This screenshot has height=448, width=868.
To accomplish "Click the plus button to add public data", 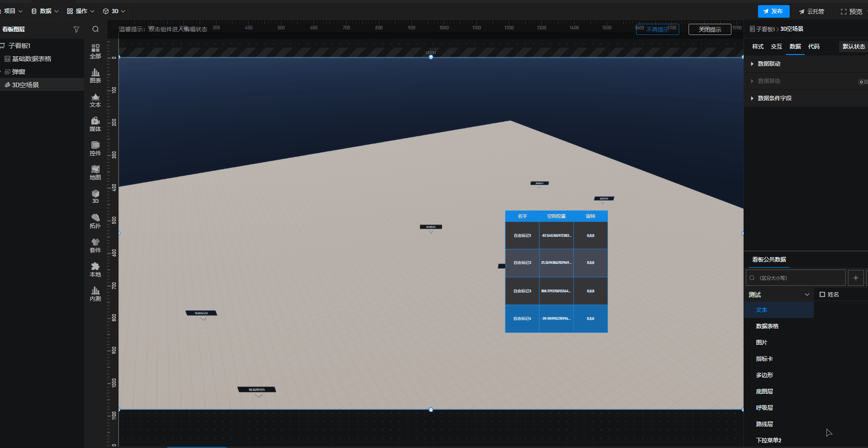I will pos(855,278).
